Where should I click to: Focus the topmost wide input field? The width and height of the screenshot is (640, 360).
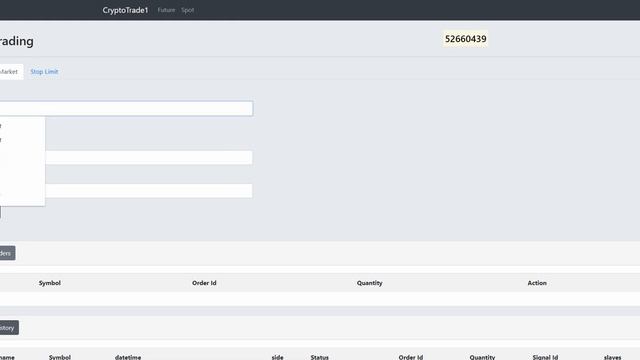coord(127,109)
